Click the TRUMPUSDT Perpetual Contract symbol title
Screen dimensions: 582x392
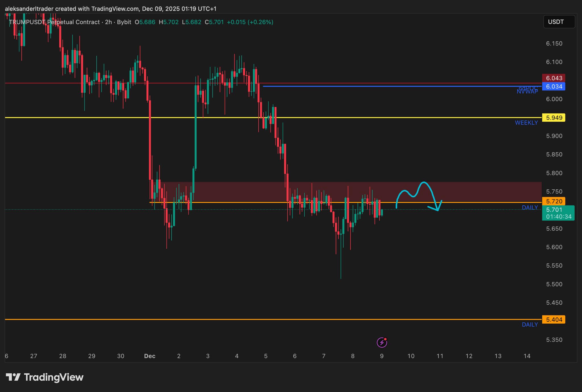point(55,22)
